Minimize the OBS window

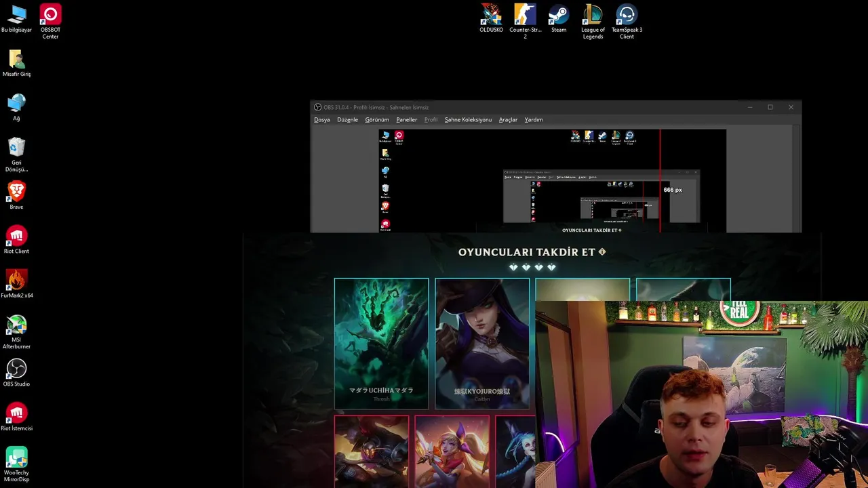click(x=750, y=107)
